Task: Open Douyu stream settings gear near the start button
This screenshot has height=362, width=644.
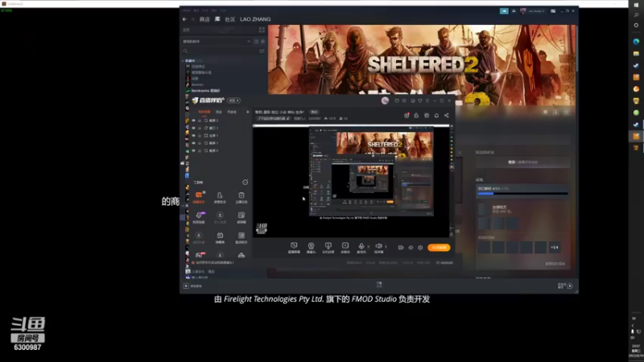Action: pos(420,248)
